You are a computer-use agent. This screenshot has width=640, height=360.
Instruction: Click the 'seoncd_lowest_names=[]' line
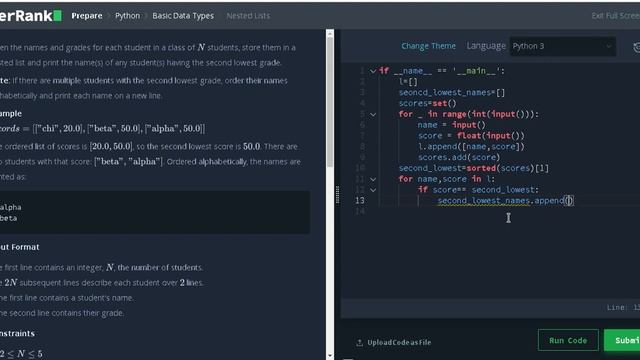452,93
